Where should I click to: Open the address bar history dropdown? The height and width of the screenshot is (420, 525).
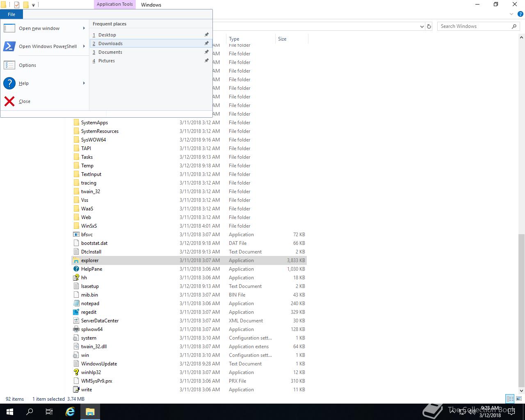[422, 26]
